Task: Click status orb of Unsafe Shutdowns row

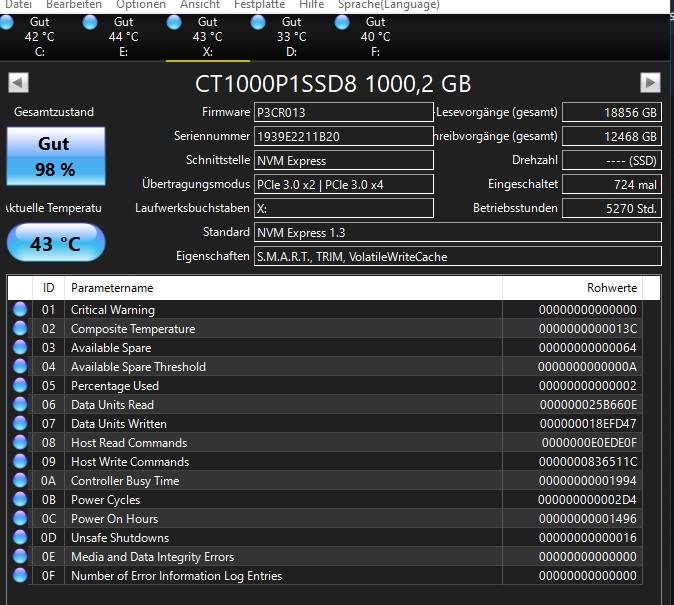Action: (20, 537)
